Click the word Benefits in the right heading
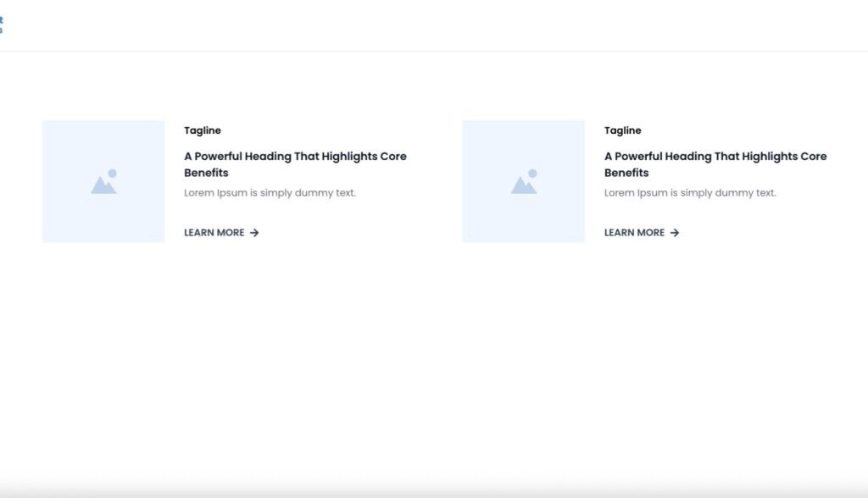Image resolution: width=868 pixels, height=498 pixels. point(626,173)
